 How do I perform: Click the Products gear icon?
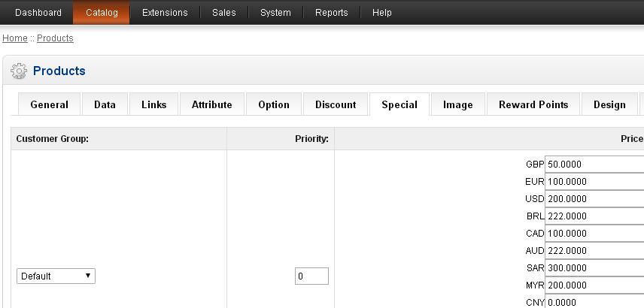point(19,71)
